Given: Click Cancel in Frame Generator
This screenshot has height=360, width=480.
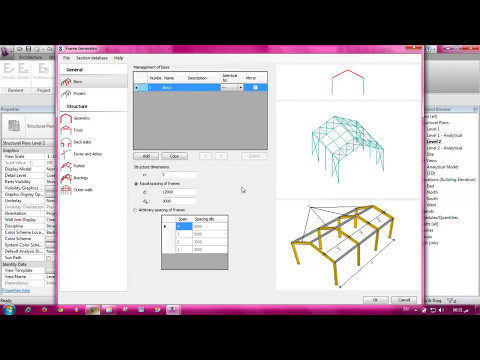Looking at the screenshot, I should 404,300.
